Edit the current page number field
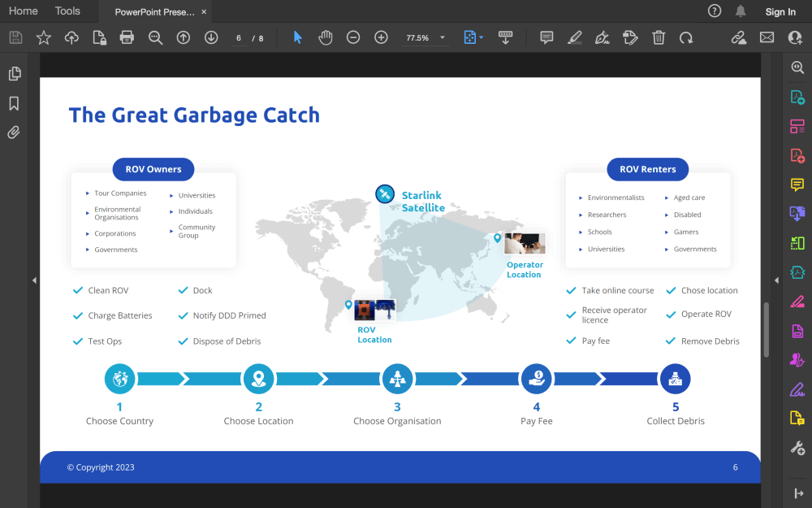 coord(239,38)
